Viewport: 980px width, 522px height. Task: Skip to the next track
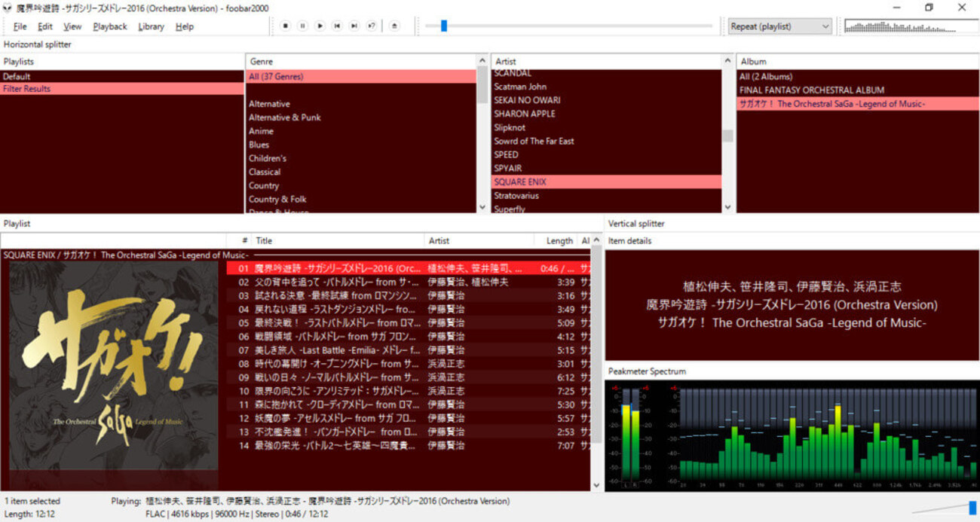pos(354,26)
